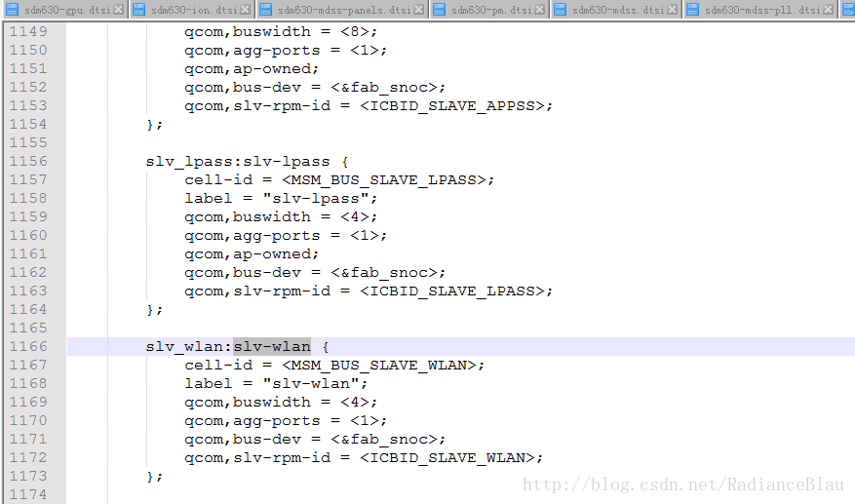Close the sdm630-ion.dtsi tab

coord(246,10)
